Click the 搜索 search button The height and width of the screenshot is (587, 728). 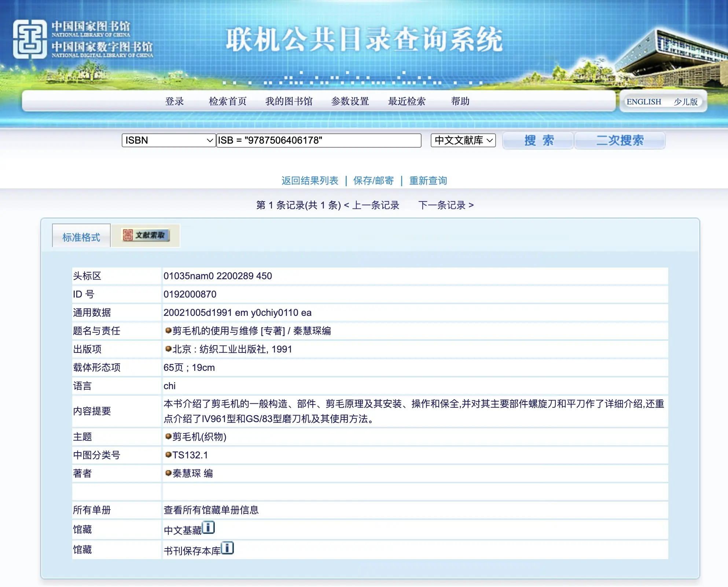click(x=538, y=140)
